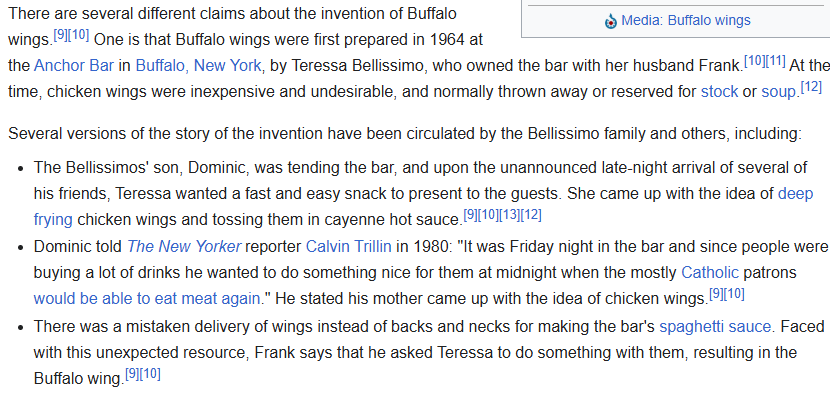Screen dimensions: 830x399
Task: Visit the Calvin Trillin article
Action: click(x=349, y=247)
